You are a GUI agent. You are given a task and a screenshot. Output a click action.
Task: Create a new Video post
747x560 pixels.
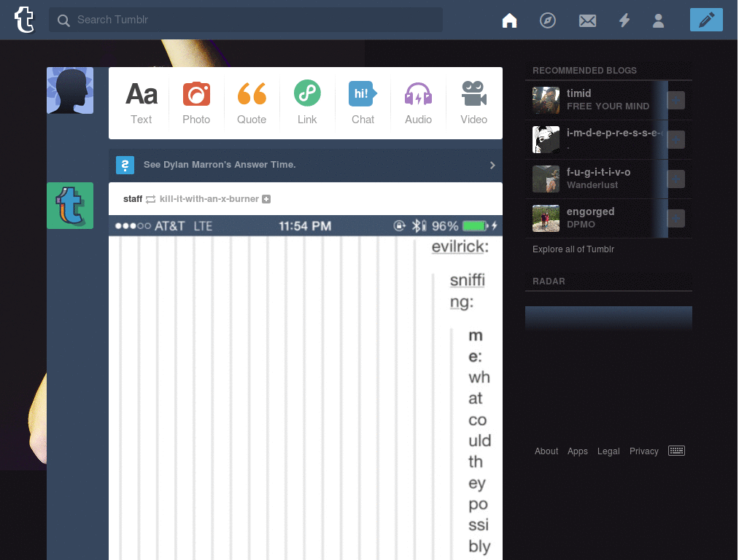coord(473,103)
